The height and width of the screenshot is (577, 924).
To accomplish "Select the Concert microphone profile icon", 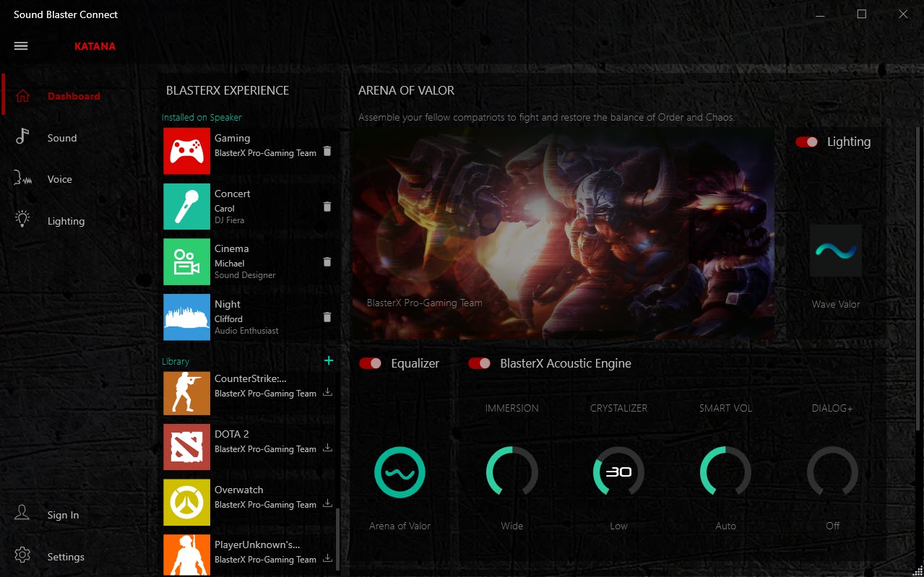I will point(186,207).
